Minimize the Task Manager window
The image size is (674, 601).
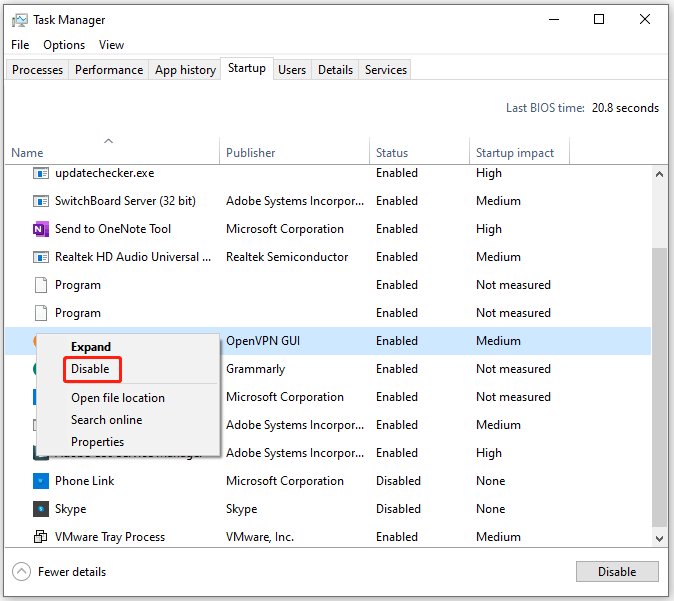click(554, 19)
